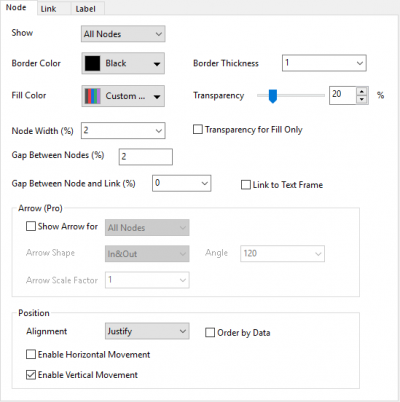
Task: Open the Gap Between Node and Link dropdown
Action: click(181, 183)
